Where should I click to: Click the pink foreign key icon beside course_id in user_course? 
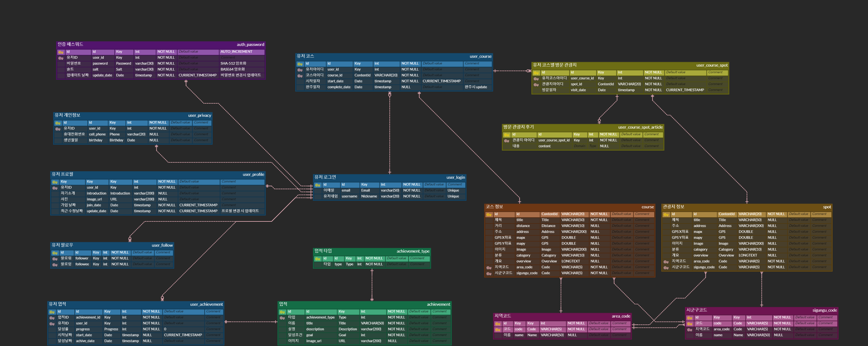pyautogui.click(x=300, y=76)
